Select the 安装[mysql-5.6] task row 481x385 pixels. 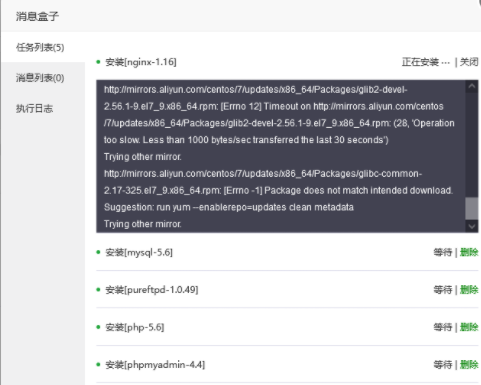tap(287, 252)
